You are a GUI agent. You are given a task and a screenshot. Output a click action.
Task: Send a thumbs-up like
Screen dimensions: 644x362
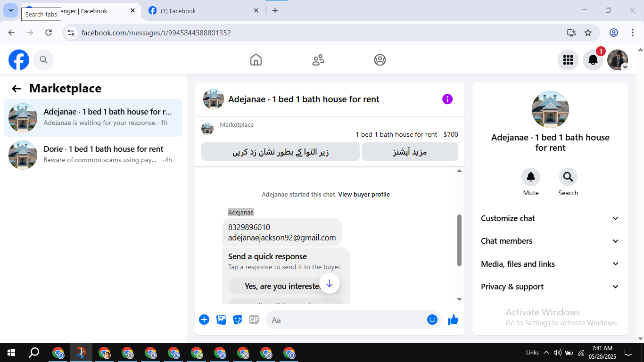point(453,320)
